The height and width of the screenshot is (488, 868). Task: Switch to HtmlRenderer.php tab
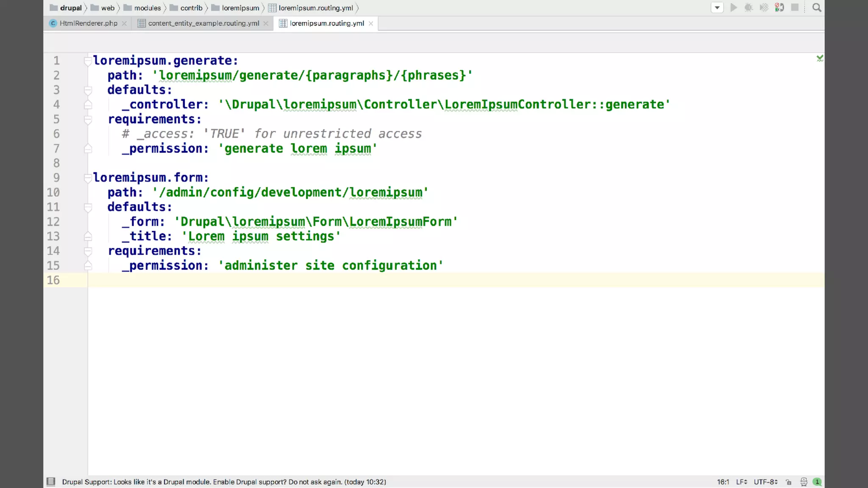(88, 23)
